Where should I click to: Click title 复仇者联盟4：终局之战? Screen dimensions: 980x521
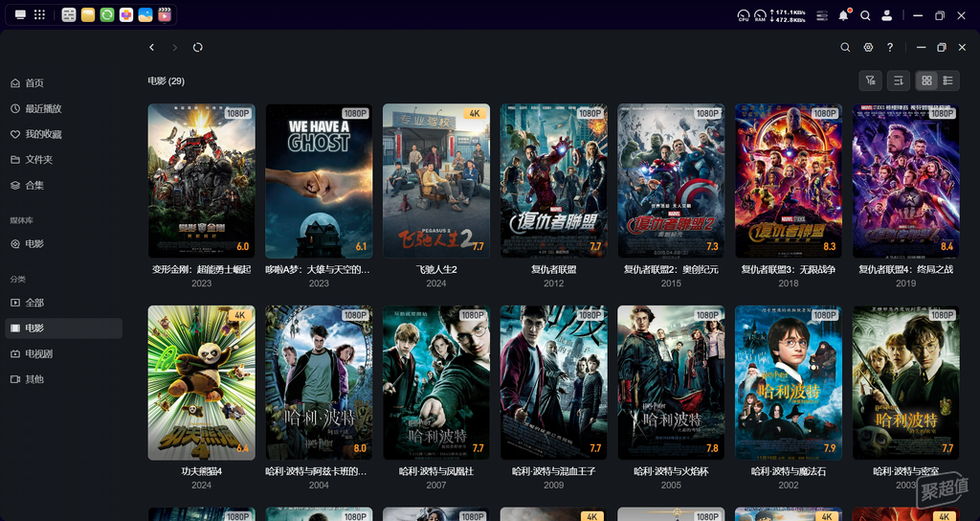pyautogui.click(x=905, y=269)
